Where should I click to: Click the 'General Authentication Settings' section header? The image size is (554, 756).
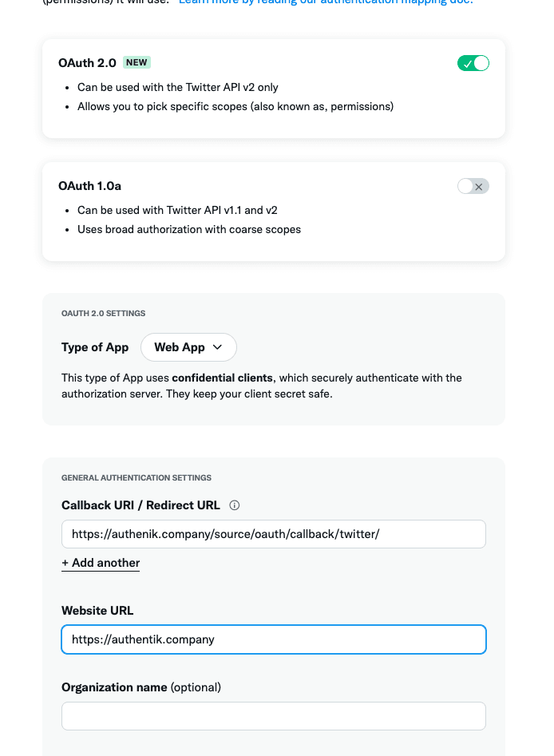coord(137,478)
